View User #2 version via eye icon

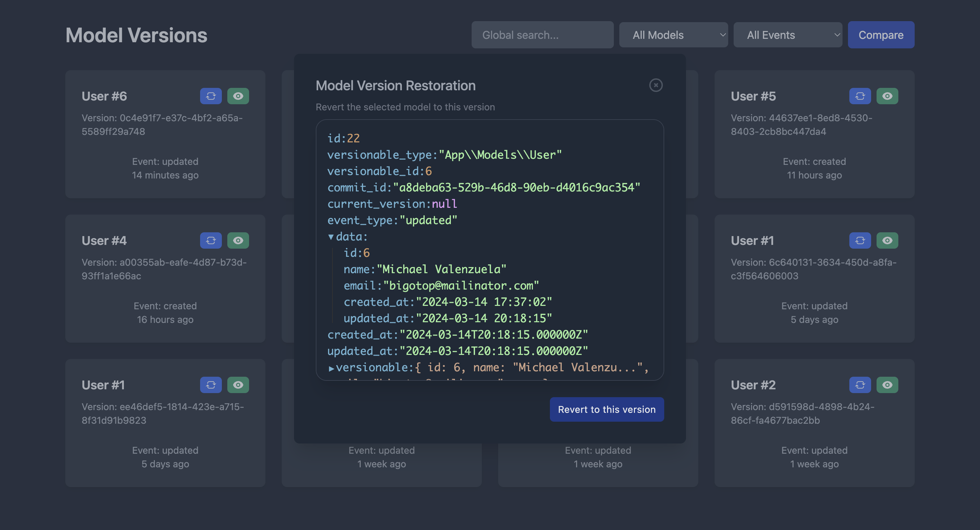(887, 385)
